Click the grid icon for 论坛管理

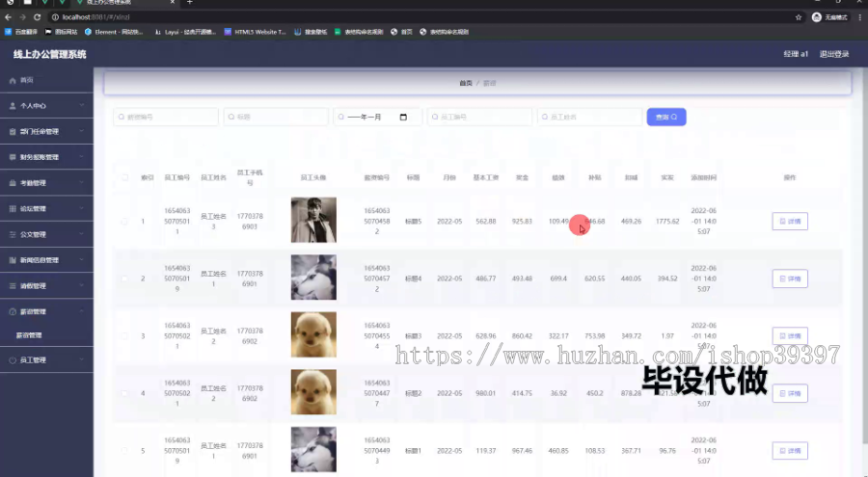[x=13, y=208]
